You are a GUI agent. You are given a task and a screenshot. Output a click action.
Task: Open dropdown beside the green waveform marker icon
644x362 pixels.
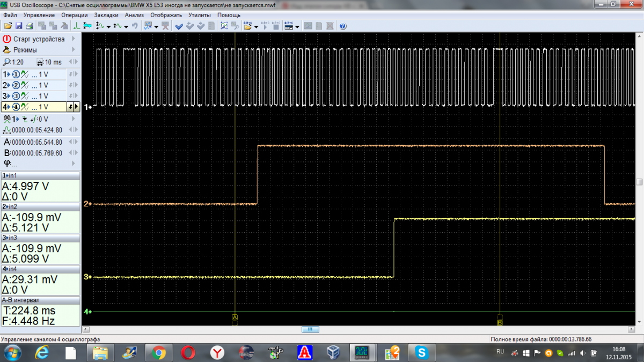(x=126, y=26)
